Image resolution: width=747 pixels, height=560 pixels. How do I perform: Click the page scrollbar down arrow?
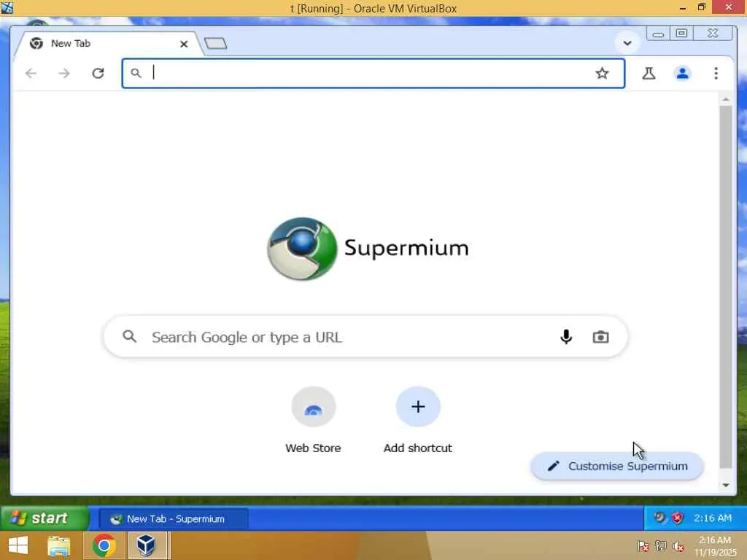coord(726,485)
